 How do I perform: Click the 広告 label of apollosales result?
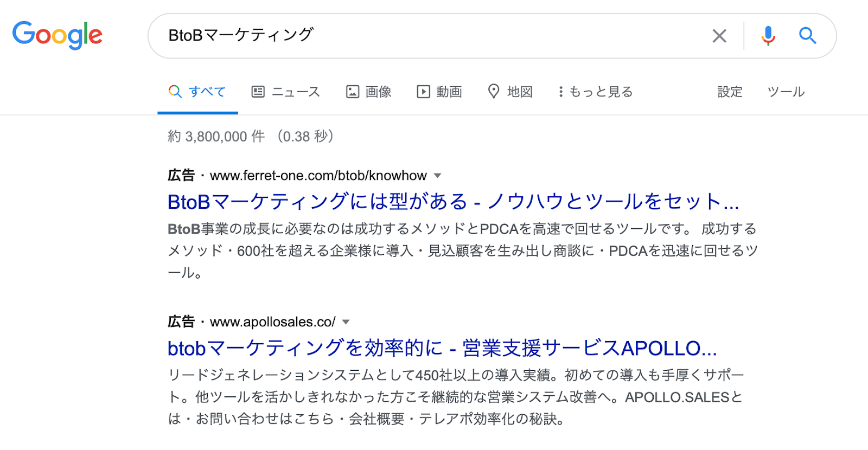181,322
